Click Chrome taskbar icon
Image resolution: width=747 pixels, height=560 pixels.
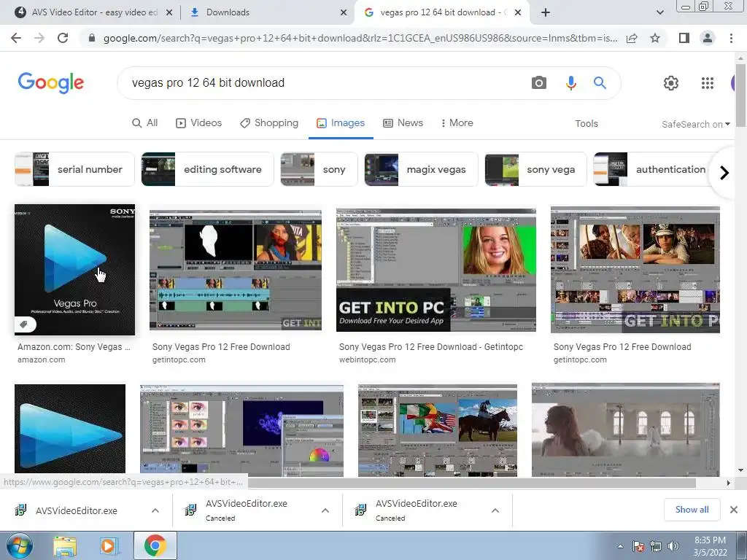click(x=155, y=545)
